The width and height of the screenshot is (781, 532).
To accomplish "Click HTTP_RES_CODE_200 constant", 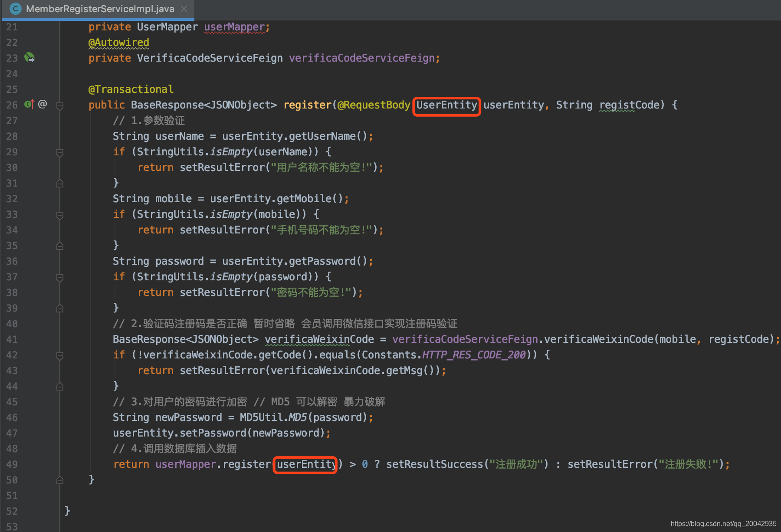I will (x=474, y=355).
